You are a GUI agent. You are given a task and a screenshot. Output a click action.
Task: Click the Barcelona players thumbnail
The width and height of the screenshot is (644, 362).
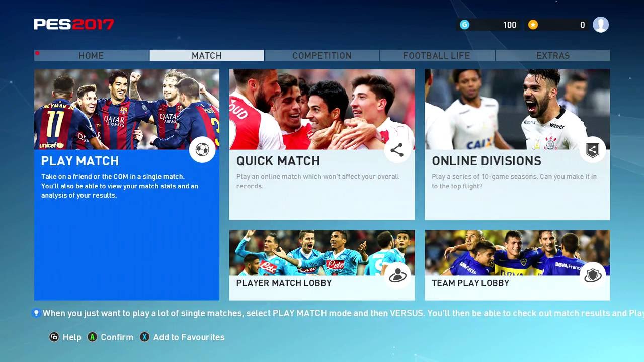[x=127, y=109]
